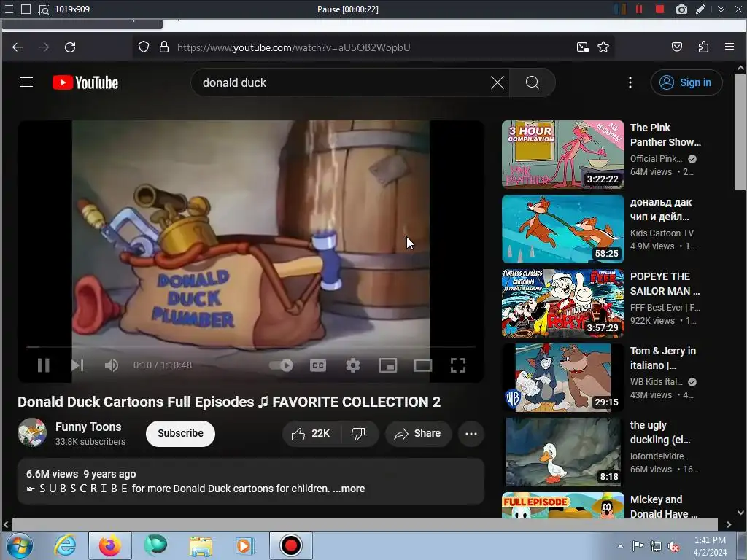
Task: Click the Sign in button
Action: coord(686,82)
